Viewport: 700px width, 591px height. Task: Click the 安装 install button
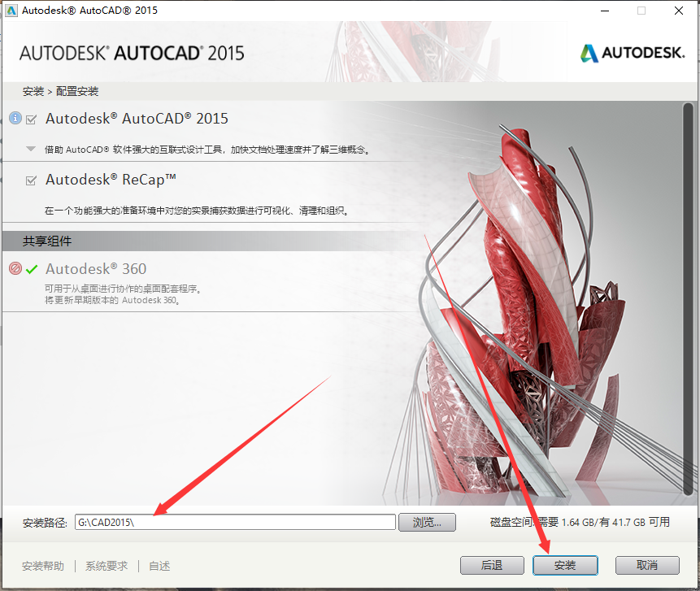click(x=565, y=566)
